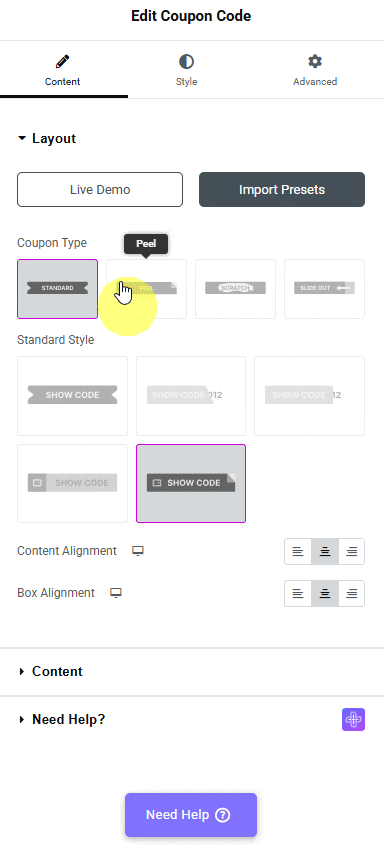Align the box to the center
Image resolution: width=385 pixels, height=860 pixels.
click(x=325, y=593)
